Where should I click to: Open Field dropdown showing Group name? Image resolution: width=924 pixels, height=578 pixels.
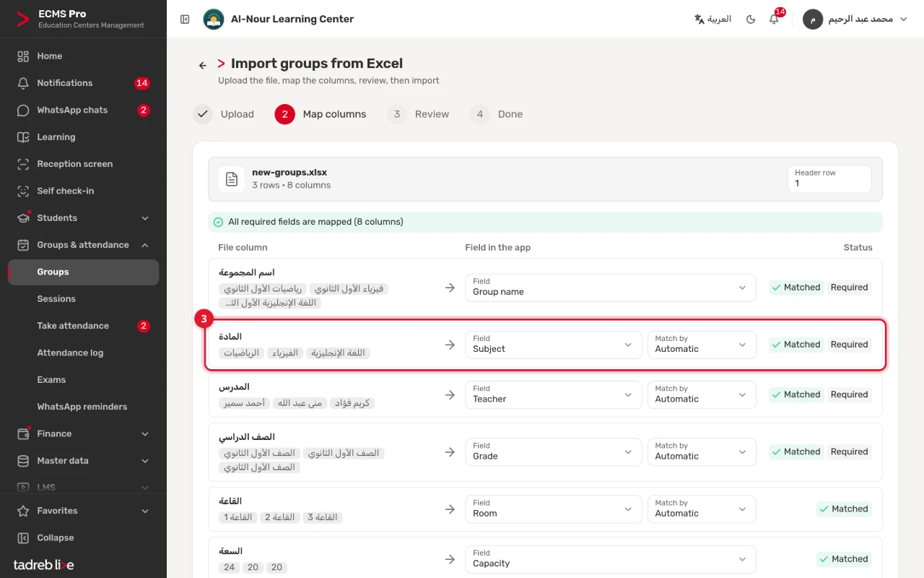pyautogui.click(x=611, y=288)
